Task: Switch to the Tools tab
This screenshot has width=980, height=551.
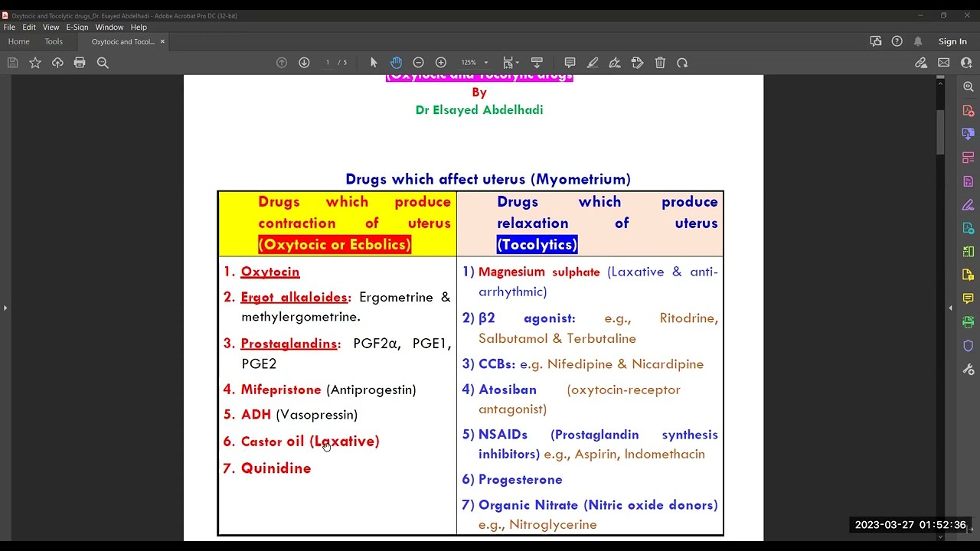Action: pos(54,41)
